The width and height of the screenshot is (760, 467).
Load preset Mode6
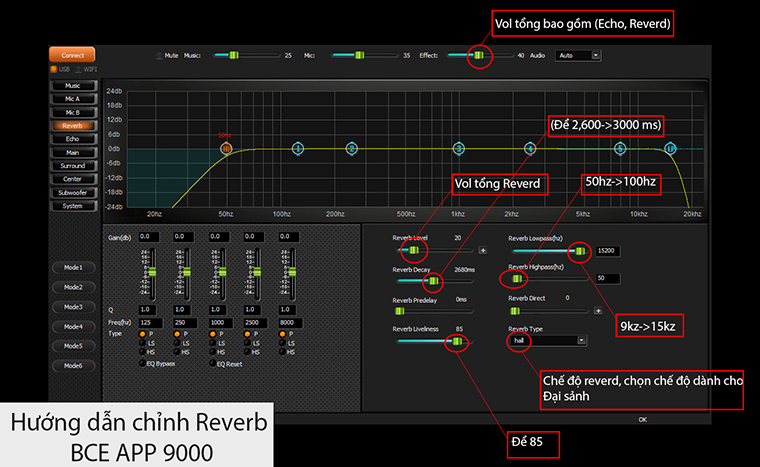(x=73, y=366)
